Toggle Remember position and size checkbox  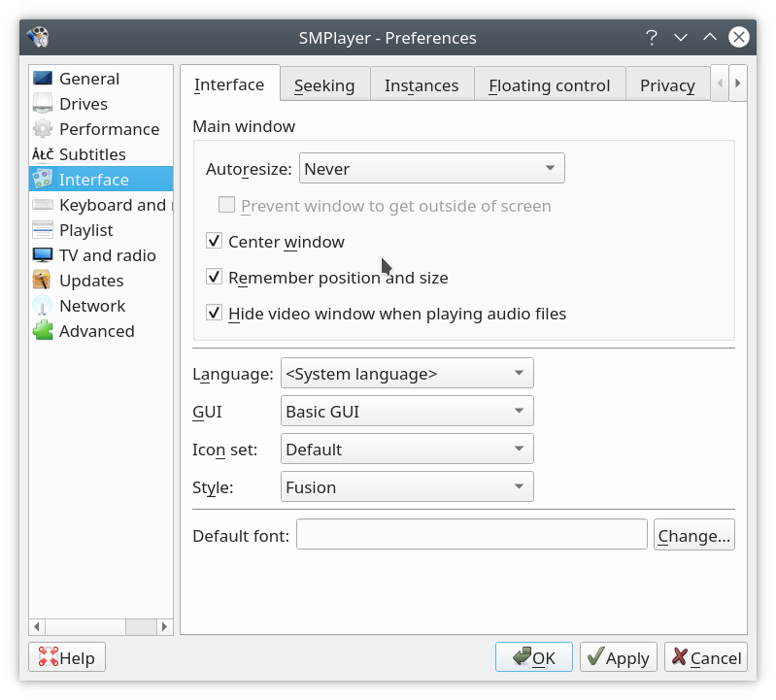click(215, 277)
